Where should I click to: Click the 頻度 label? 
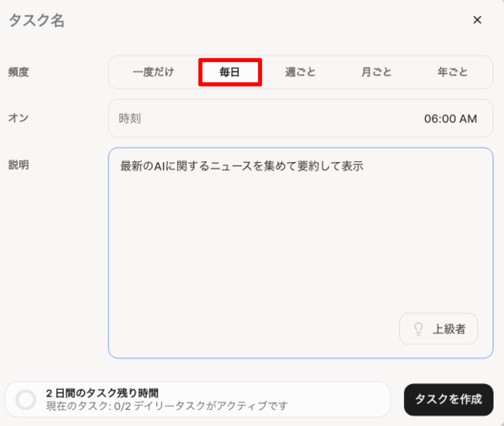[18, 72]
